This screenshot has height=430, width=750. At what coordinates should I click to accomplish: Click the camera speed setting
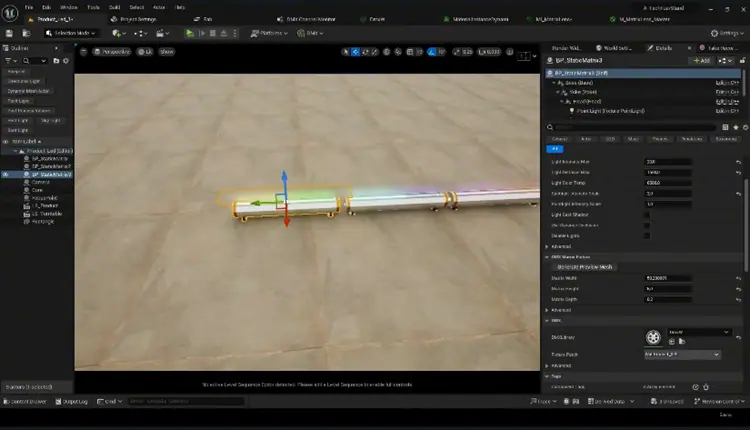click(488, 52)
